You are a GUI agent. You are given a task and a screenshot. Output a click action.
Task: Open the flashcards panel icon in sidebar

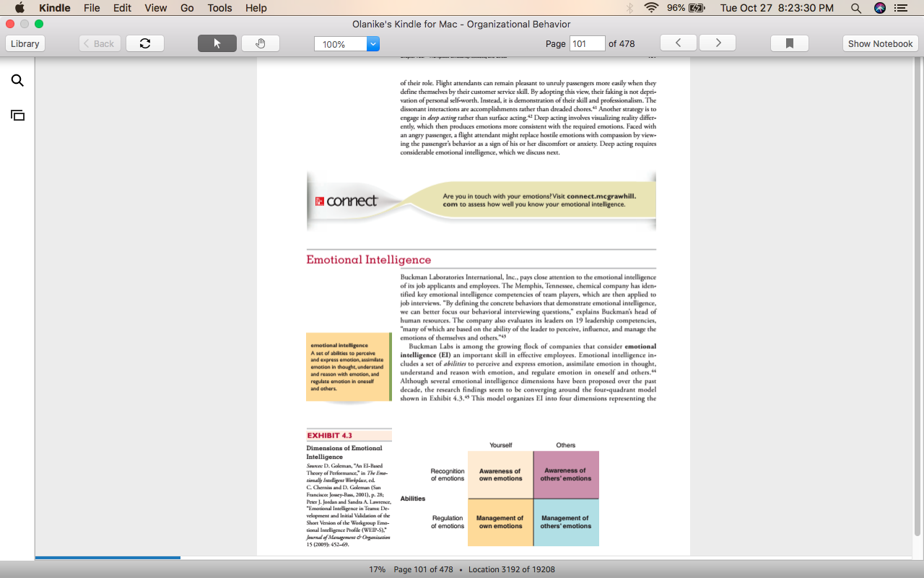17,115
